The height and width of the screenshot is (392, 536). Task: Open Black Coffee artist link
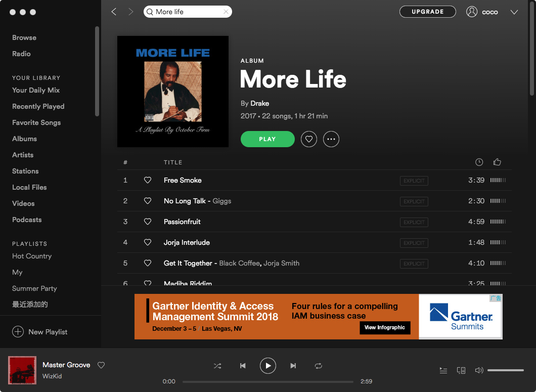239,263
